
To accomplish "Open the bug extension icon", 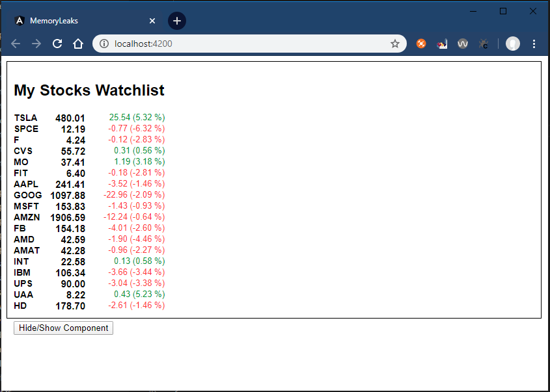I will (484, 44).
